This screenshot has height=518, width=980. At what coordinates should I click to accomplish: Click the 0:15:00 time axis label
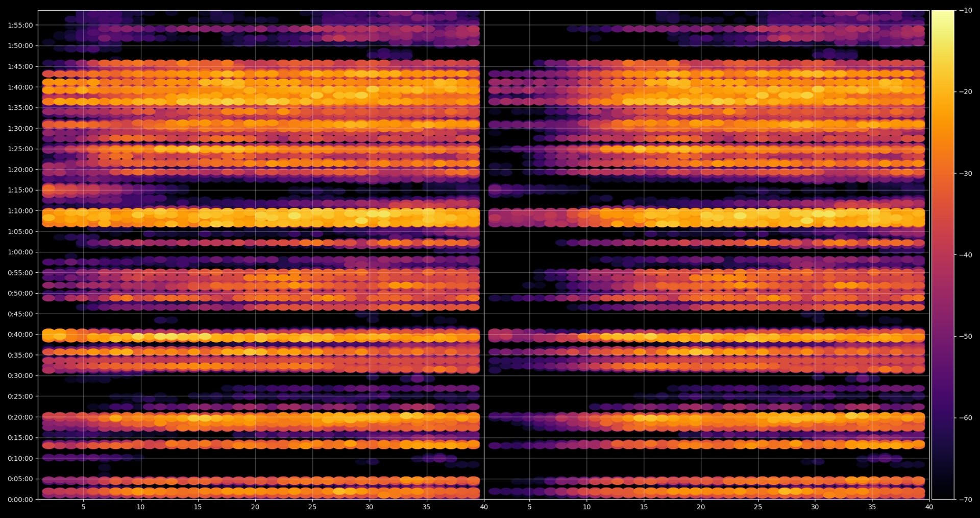pyautogui.click(x=20, y=438)
